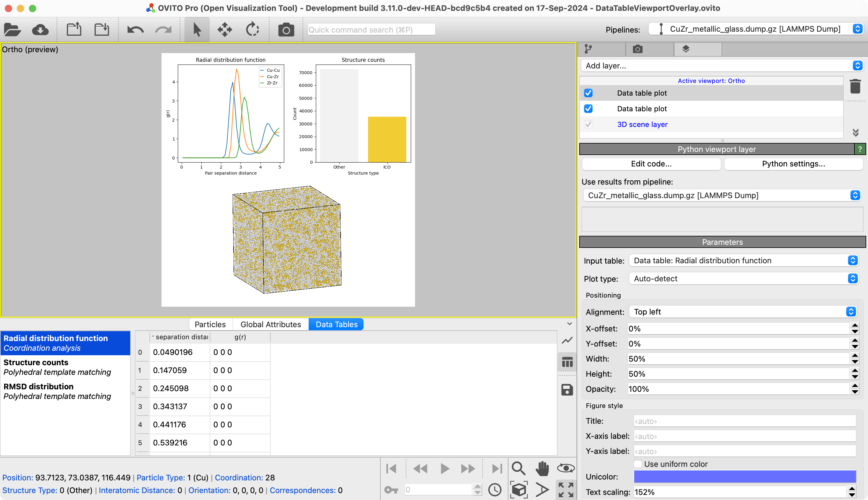This screenshot has width=868, height=500.
Task: Enable Use uniform color checkbox
Action: (x=638, y=464)
